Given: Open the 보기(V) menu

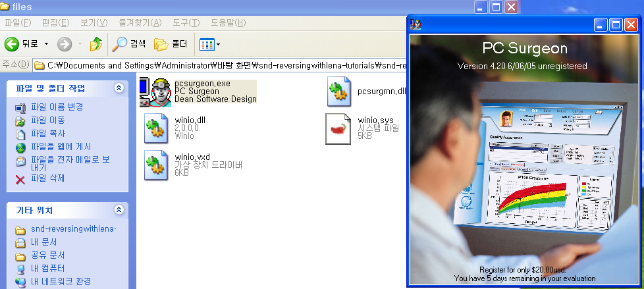Looking at the screenshot, I should [x=94, y=22].
